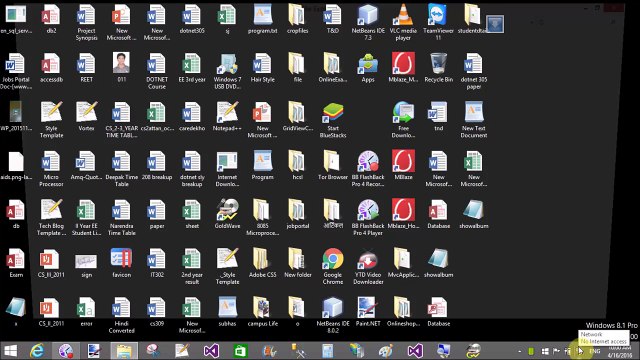The width and height of the screenshot is (640, 360).
Task: Select BB FlashBack Pro 4 Recorder shortcut
Action: (x=368, y=162)
